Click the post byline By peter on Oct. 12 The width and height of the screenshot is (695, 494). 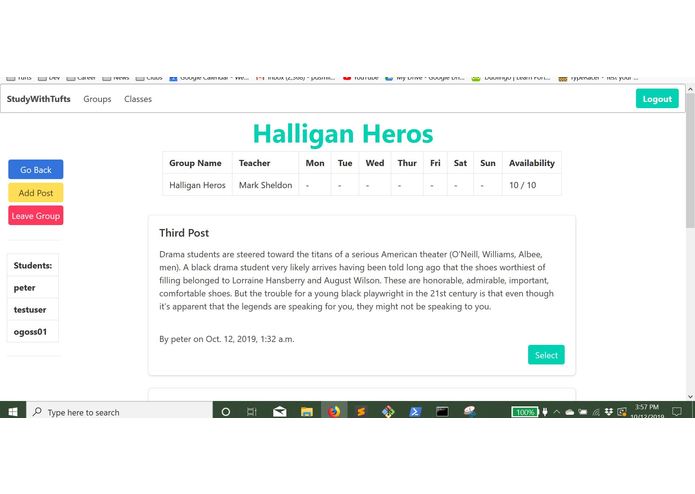pos(226,339)
